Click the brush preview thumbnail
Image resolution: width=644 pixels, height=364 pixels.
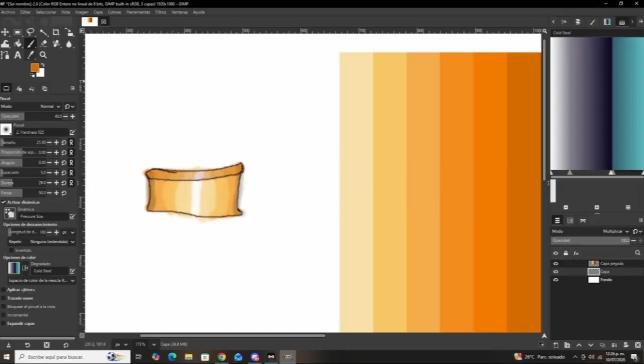pos(6,129)
